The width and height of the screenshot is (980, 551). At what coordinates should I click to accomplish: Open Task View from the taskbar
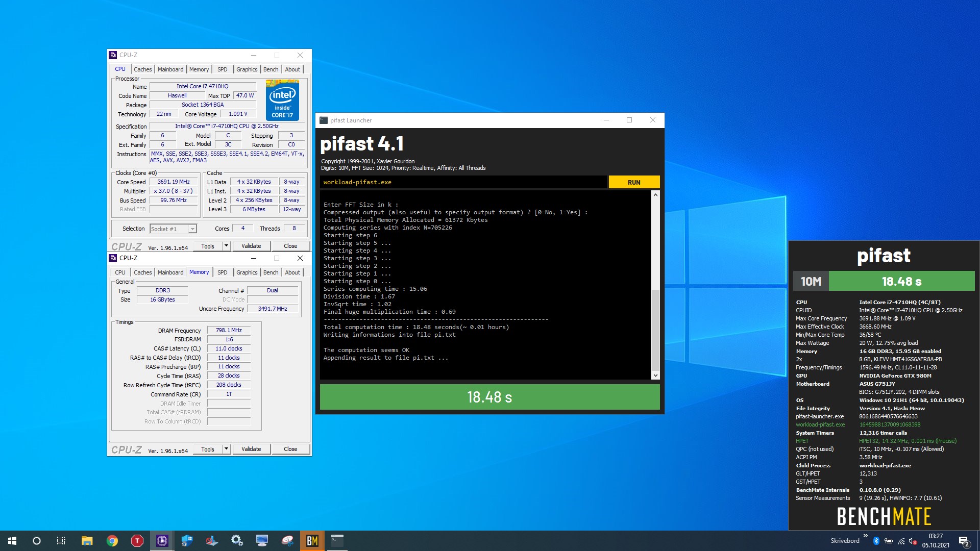(61, 541)
